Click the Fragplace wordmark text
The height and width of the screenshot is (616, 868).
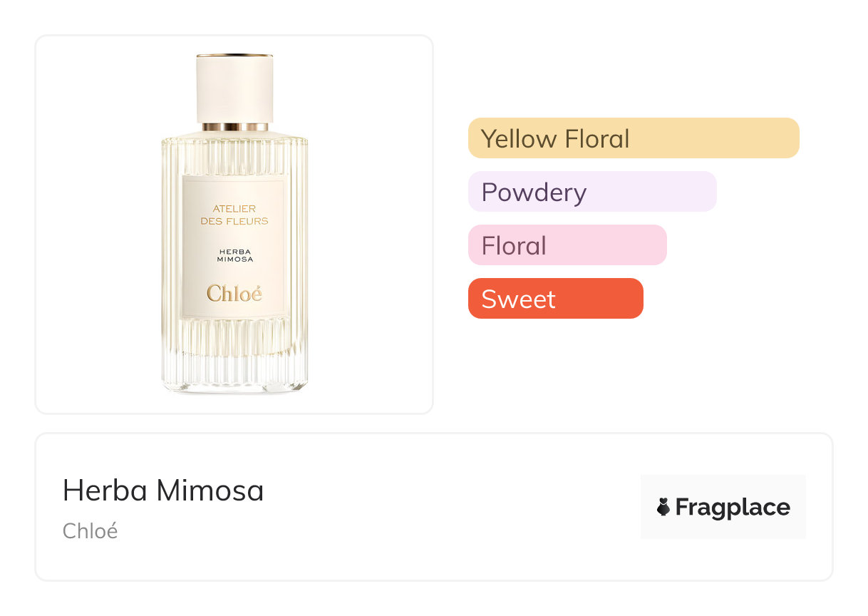(733, 507)
